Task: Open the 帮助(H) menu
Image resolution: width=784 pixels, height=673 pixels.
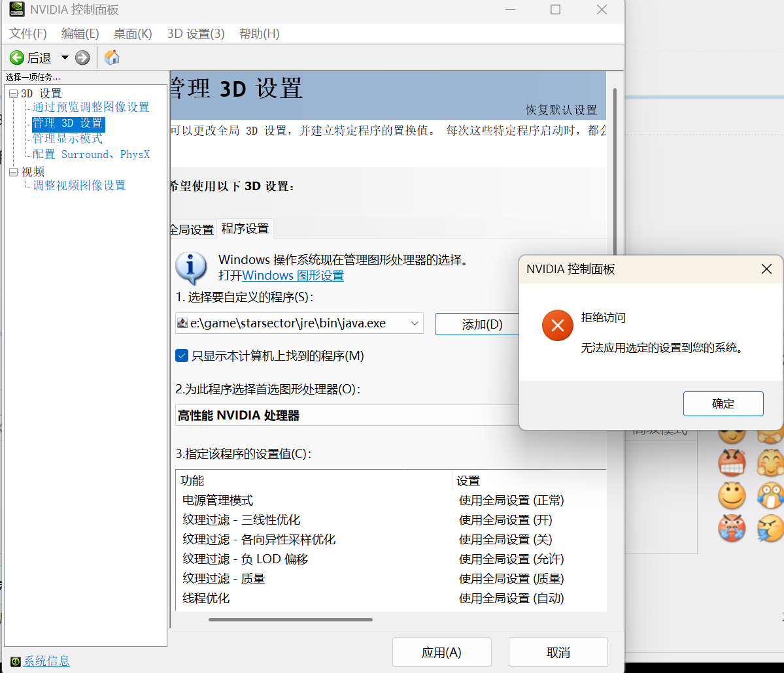Action: point(259,33)
